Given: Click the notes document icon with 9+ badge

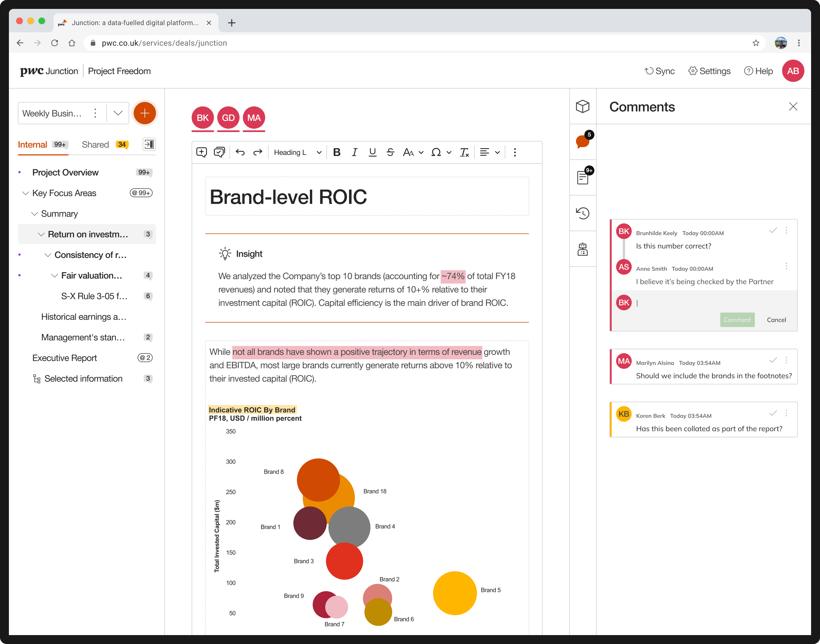Looking at the screenshot, I should click(x=582, y=177).
